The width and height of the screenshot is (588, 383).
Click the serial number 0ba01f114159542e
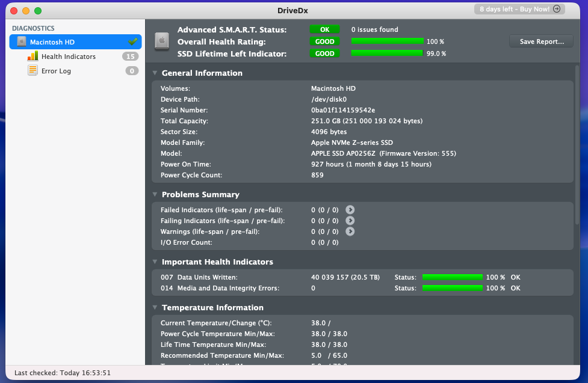(x=343, y=110)
